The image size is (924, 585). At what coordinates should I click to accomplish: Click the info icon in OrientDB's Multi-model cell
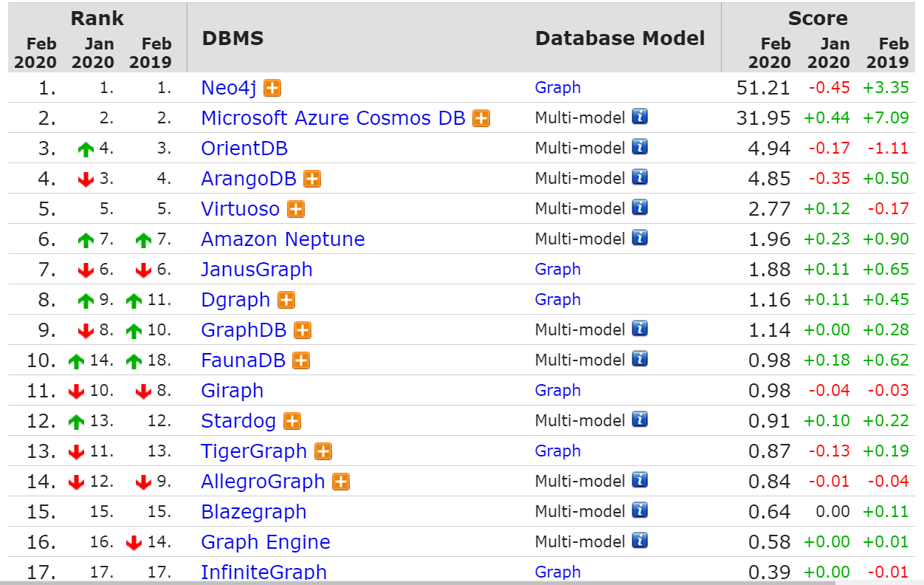point(640,147)
